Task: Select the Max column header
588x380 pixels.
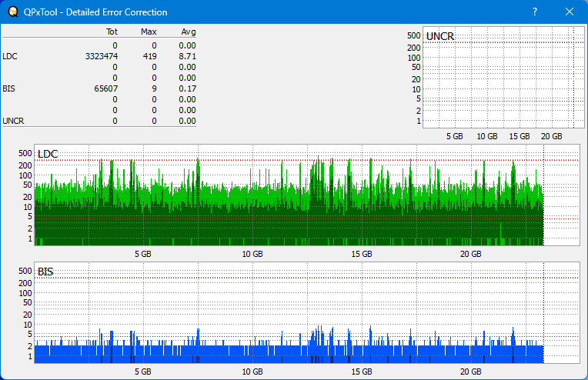Action: pyautogui.click(x=149, y=32)
